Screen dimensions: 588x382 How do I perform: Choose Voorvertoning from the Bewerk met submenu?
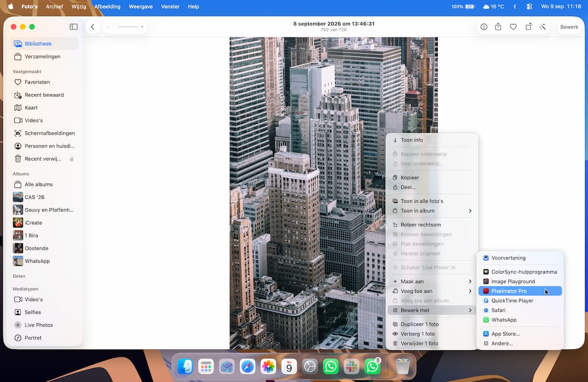pyautogui.click(x=520, y=258)
